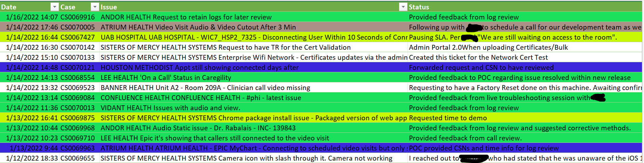Select status 'POC provided CSNs and time info'

pyautogui.click(x=526, y=148)
